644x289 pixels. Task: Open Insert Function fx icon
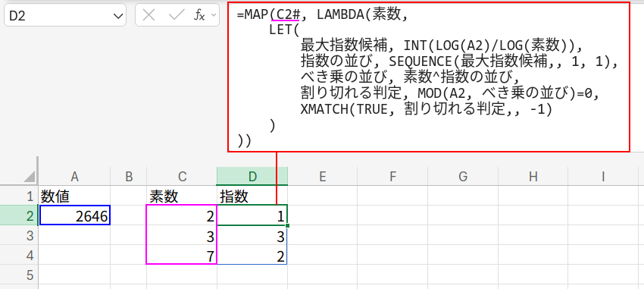tap(199, 16)
